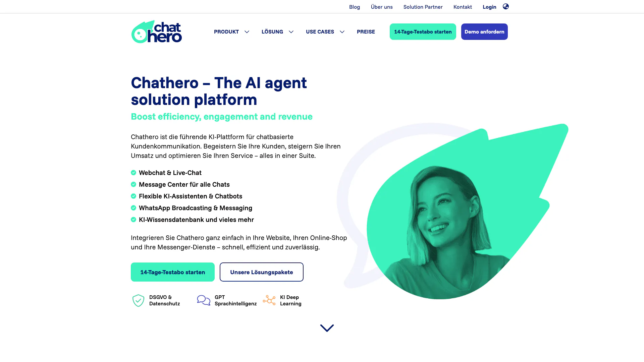This screenshot has width=644, height=362.
Task: Expand the LÖSUNG dropdown menu
Action: 277,32
